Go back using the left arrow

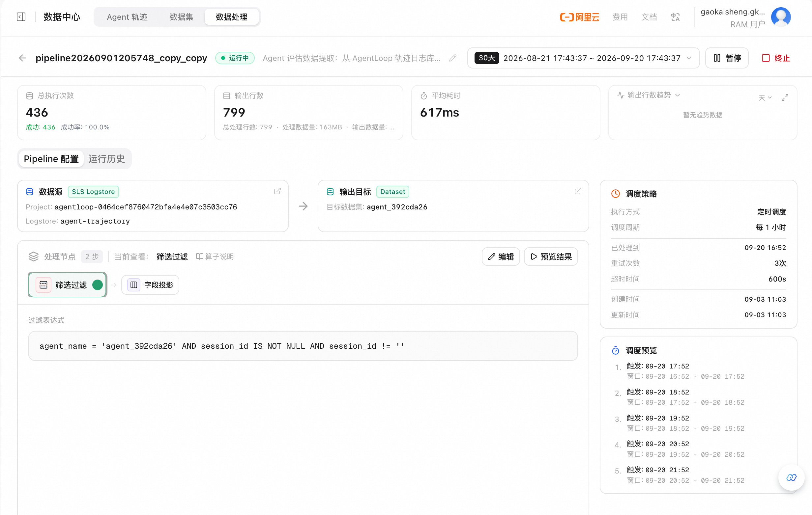tap(22, 58)
